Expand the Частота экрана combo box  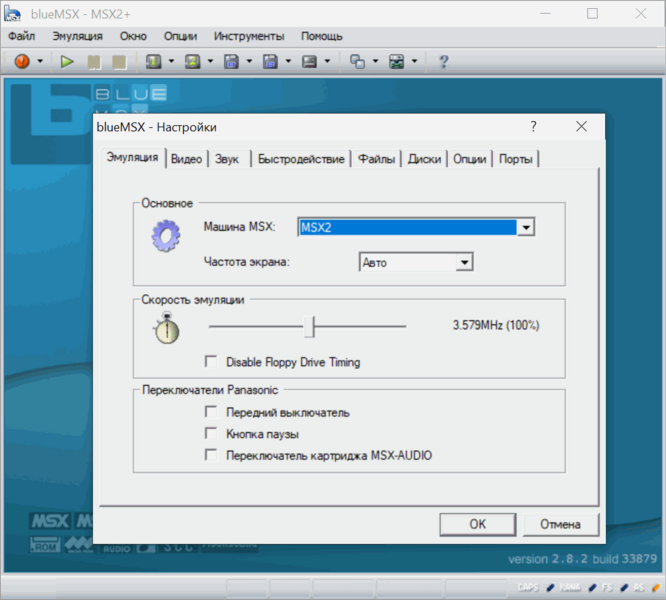463,263
